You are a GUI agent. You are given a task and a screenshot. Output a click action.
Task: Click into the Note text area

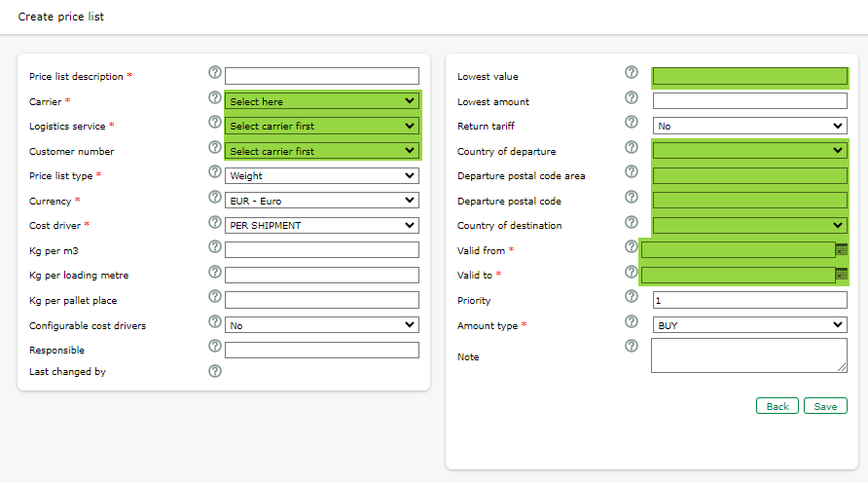[x=749, y=354]
